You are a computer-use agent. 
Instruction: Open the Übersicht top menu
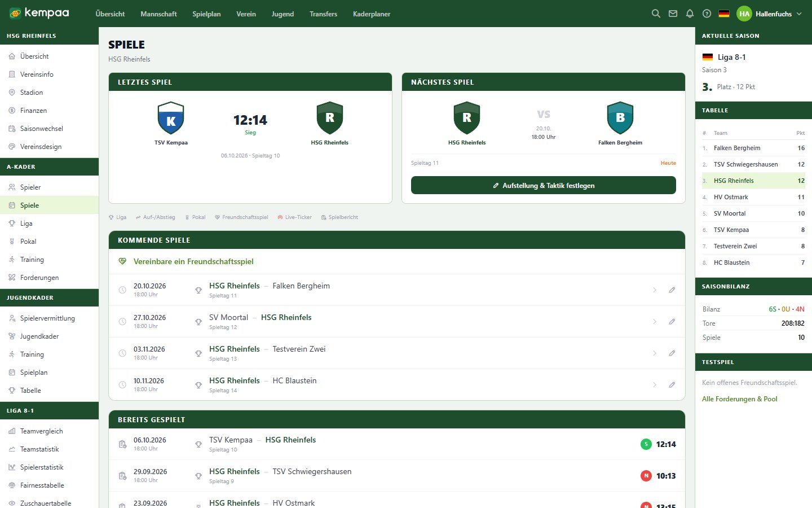[110, 14]
